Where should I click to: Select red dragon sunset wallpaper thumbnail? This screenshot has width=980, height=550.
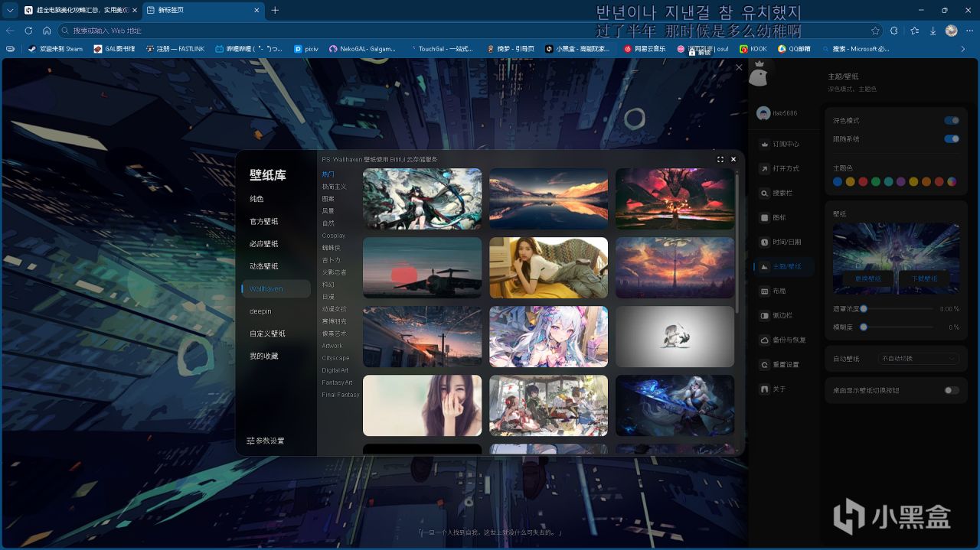coord(675,199)
